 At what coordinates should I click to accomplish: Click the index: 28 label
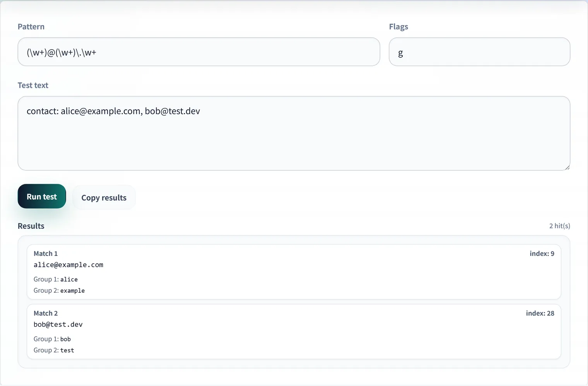pyautogui.click(x=540, y=313)
